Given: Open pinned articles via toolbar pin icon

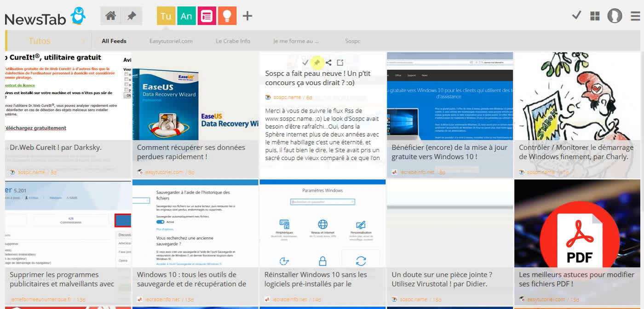Looking at the screenshot, I should click(x=132, y=16).
